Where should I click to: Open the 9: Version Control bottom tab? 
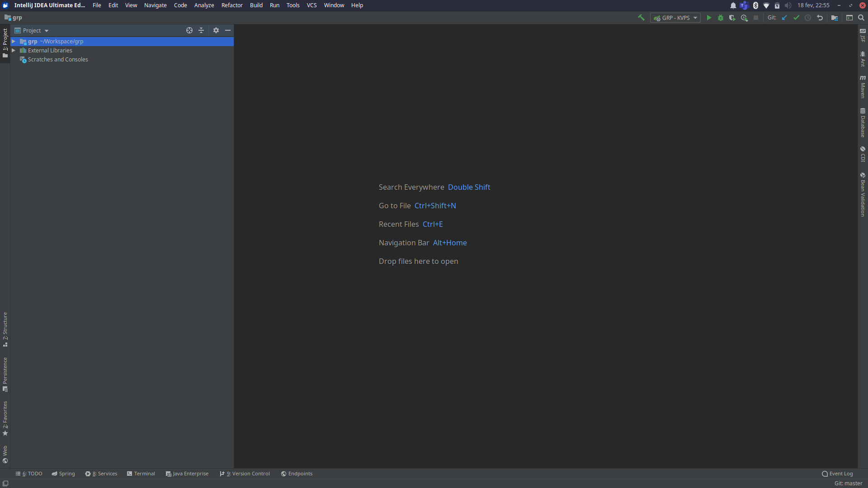245,474
